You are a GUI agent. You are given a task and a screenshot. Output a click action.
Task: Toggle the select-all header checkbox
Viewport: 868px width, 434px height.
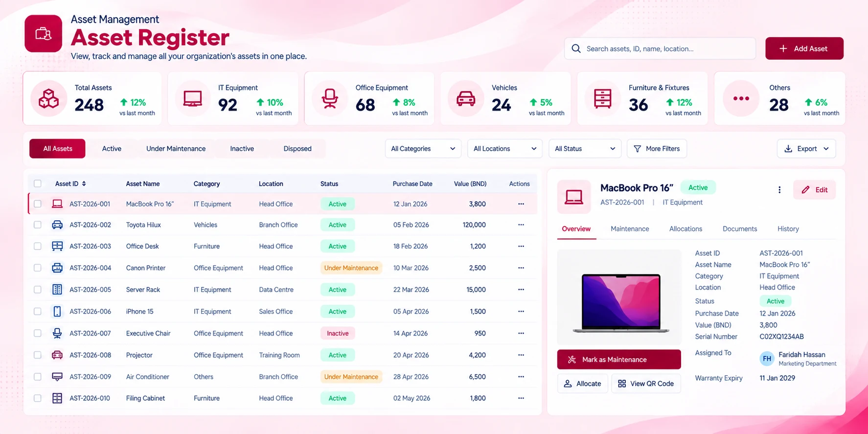click(x=38, y=183)
